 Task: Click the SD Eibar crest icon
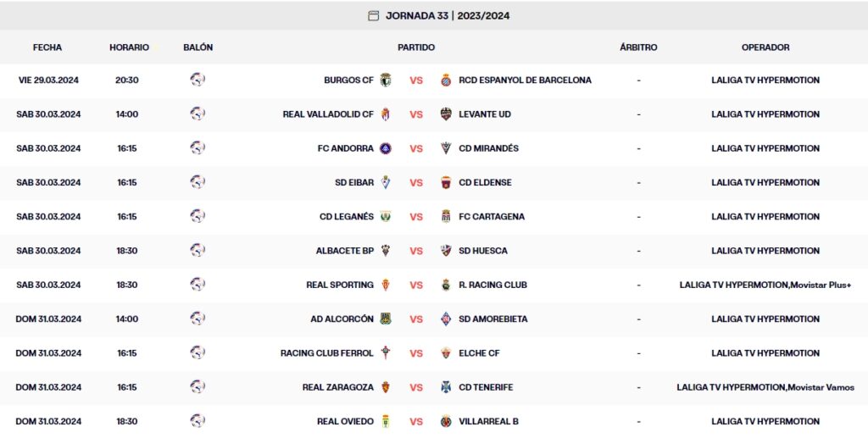386,182
